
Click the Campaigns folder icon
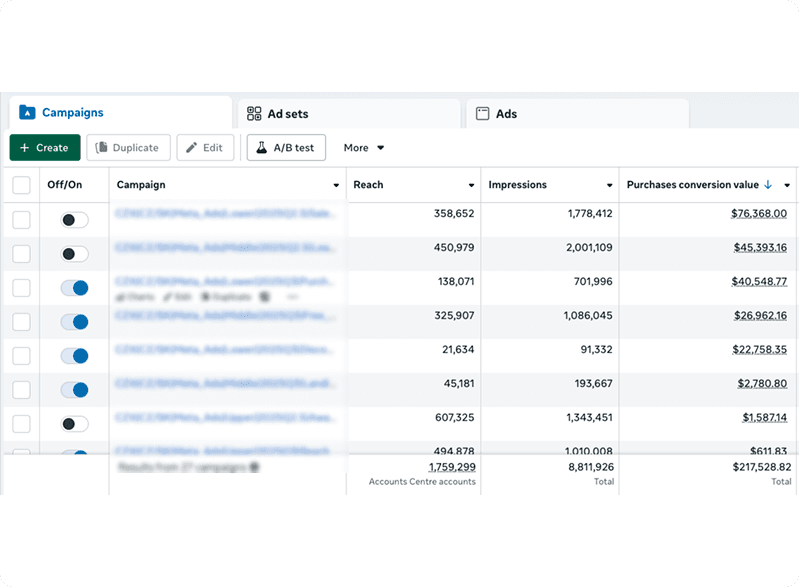27,113
